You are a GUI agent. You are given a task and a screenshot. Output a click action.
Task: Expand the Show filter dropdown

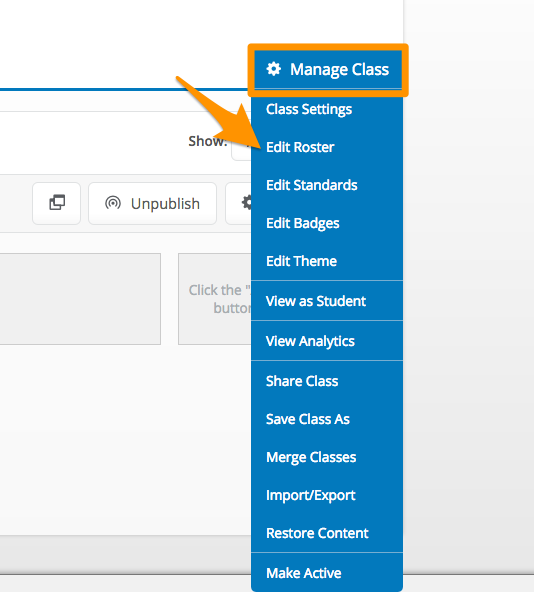coord(241,147)
